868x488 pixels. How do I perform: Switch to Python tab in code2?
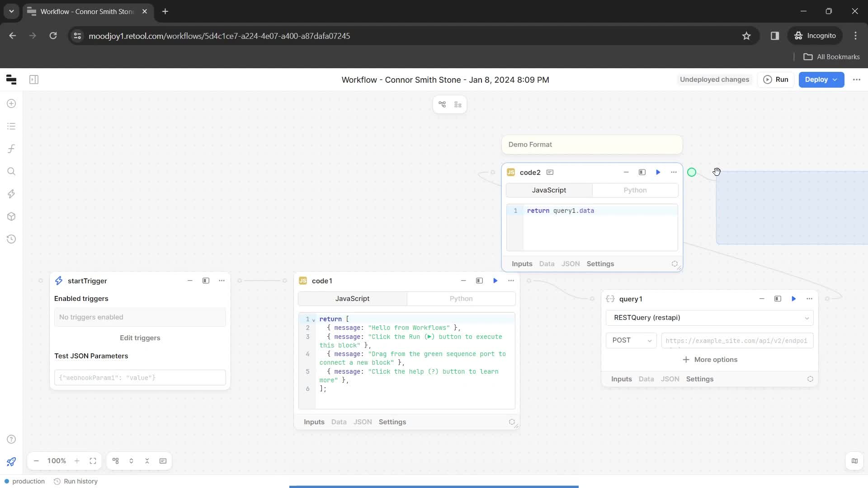(635, 190)
